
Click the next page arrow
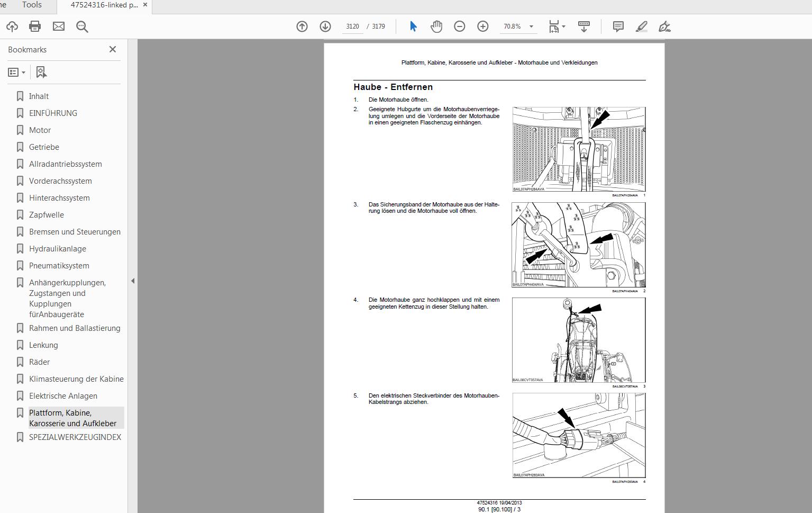pos(325,26)
